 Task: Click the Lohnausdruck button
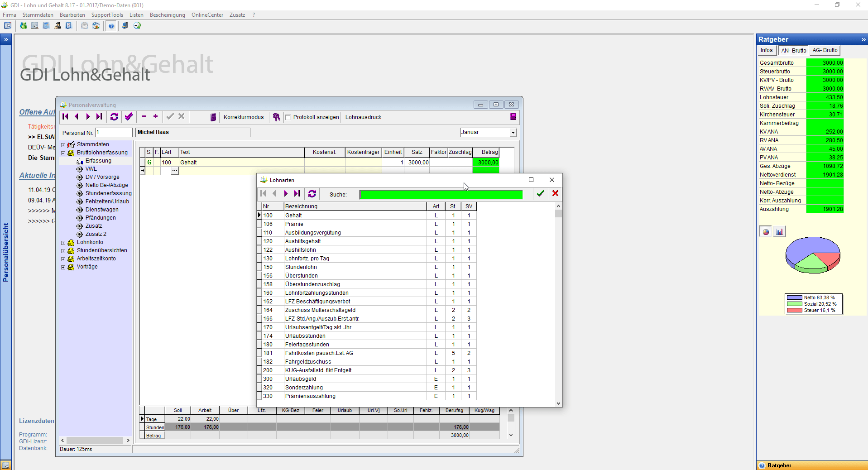coord(363,117)
